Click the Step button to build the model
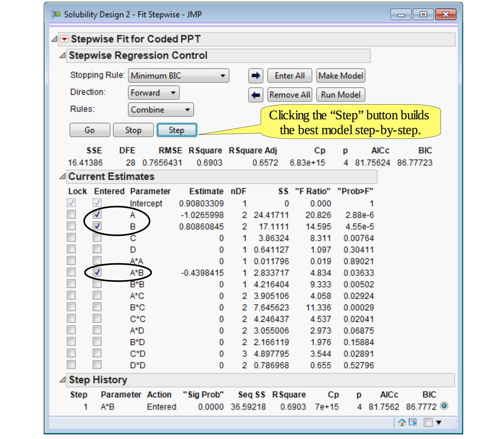Image resolution: width=504 pixels, height=439 pixels. pyautogui.click(x=177, y=130)
